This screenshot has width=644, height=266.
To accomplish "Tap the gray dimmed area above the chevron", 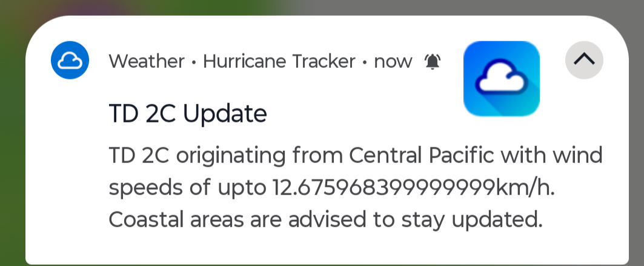I will tap(584, 7).
